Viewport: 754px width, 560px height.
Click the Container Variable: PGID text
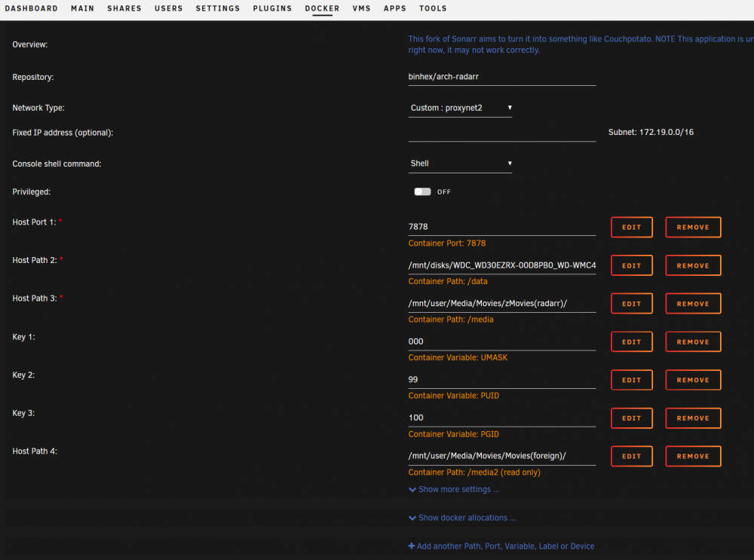coord(453,434)
